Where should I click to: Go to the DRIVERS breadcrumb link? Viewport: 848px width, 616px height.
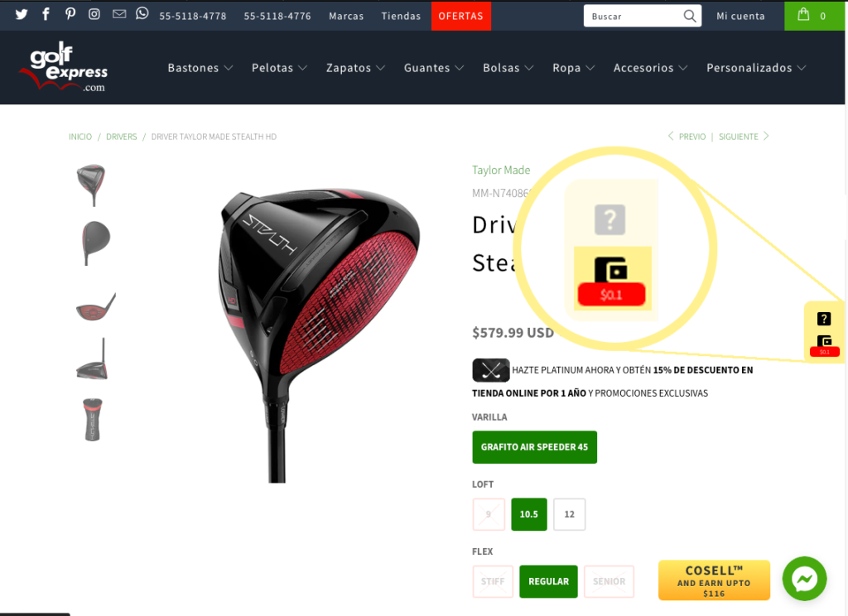coord(121,137)
